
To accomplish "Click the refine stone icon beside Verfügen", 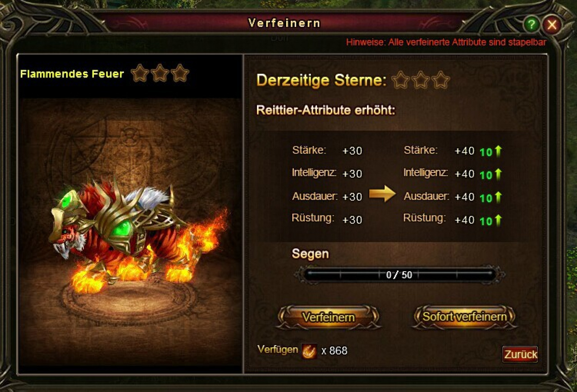I will pyautogui.click(x=309, y=351).
